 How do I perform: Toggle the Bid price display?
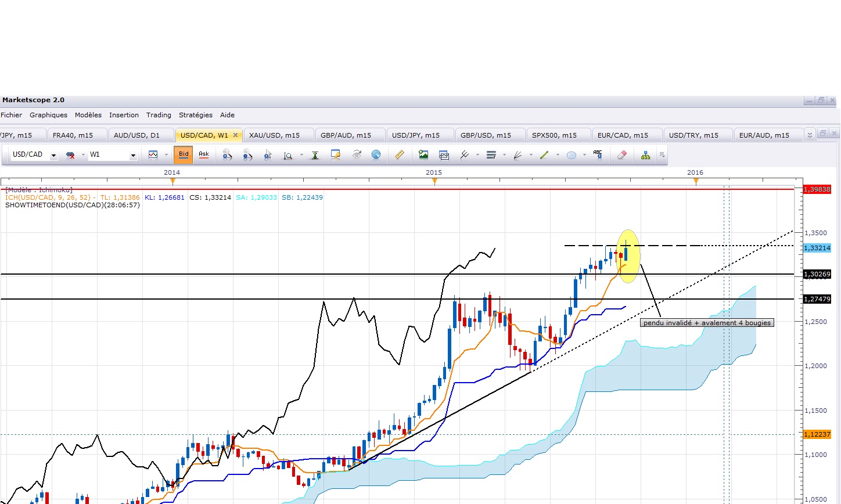pyautogui.click(x=184, y=155)
